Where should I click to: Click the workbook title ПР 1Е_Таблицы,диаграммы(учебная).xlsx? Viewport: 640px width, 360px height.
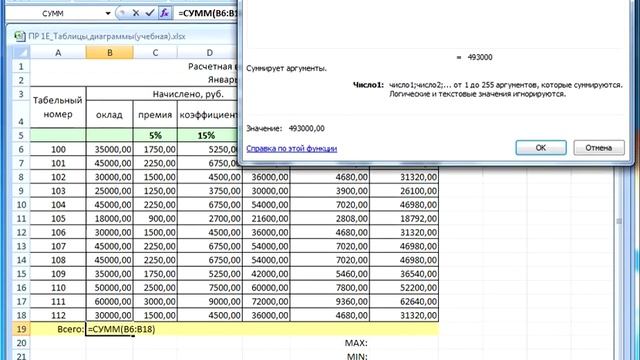(x=107, y=36)
